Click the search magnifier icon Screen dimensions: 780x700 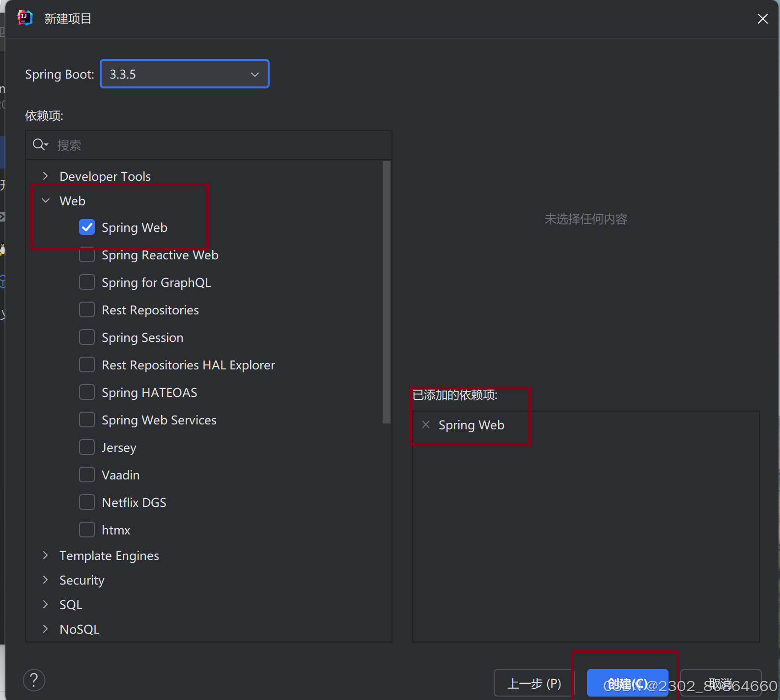pos(40,144)
